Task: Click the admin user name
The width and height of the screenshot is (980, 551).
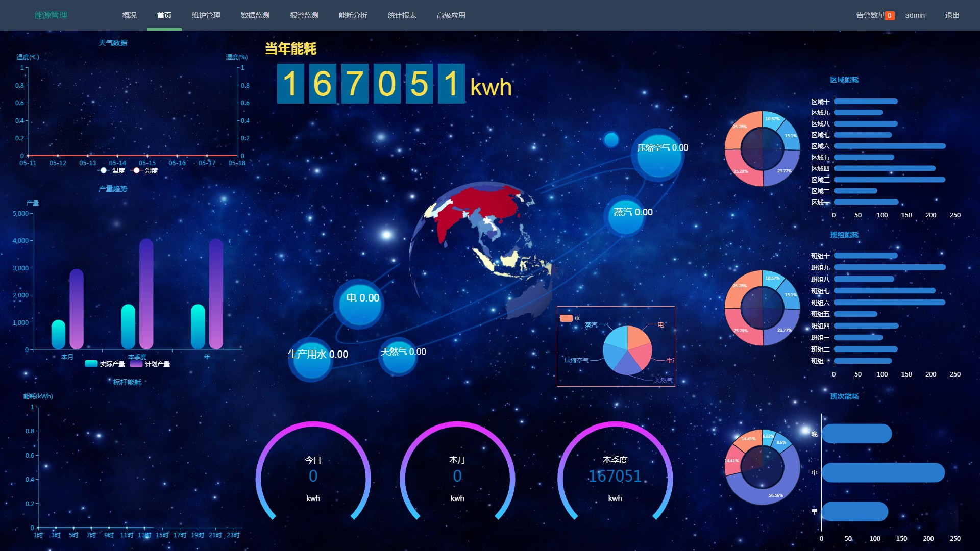Action: tap(915, 15)
